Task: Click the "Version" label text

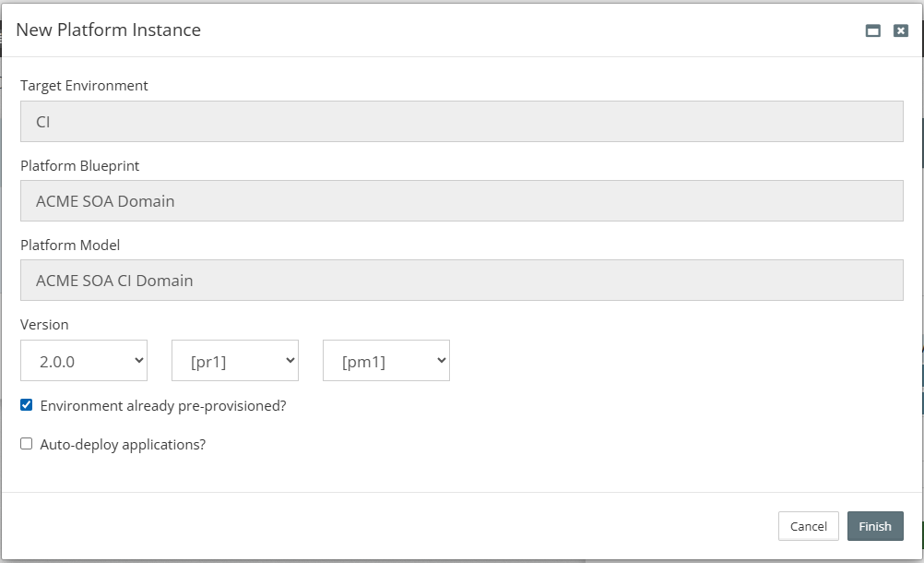Action: coord(44,325)
